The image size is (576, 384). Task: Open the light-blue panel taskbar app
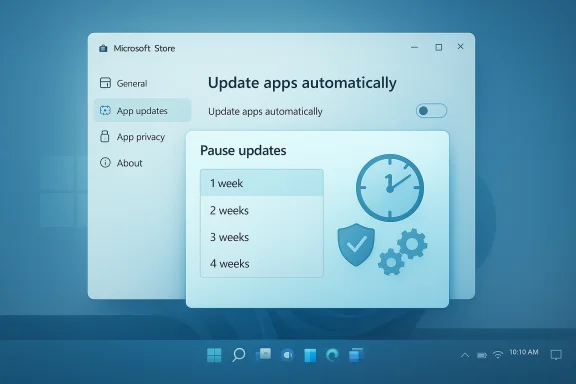coord(310,355)
